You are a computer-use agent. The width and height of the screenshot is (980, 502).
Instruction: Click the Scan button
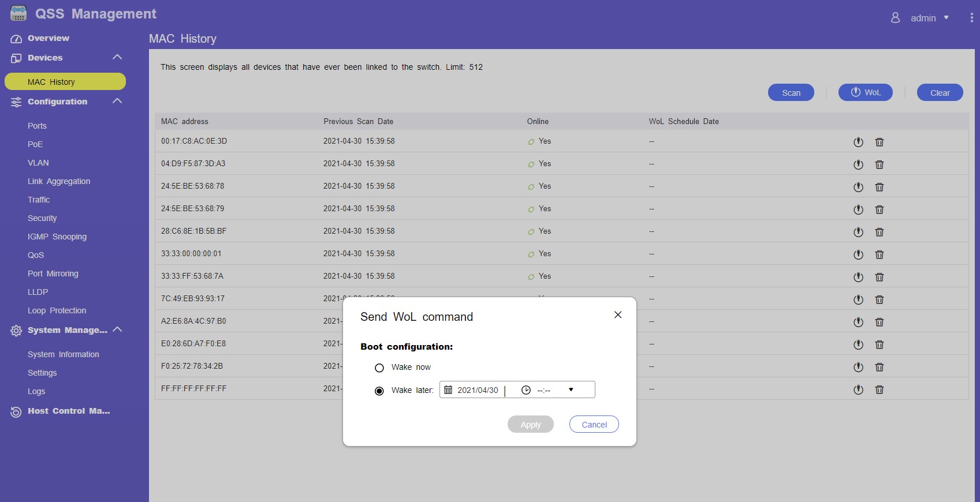point(791,93)
